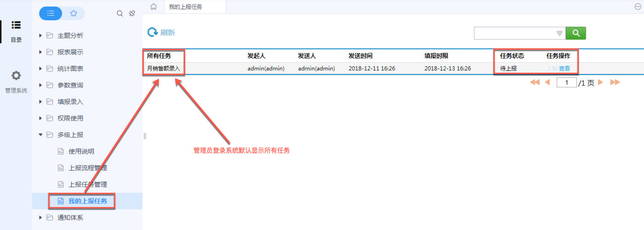Click the 刷新 text link
Screen dimensions: 644x230
[x=168, y=33]
